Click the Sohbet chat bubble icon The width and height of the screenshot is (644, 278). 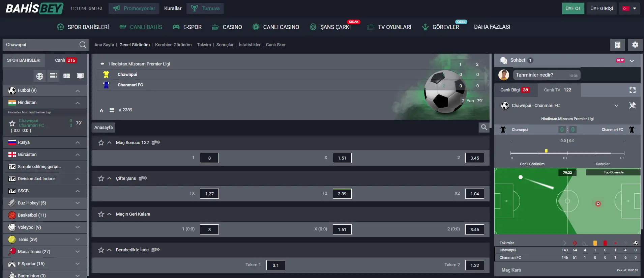[504, 60]
